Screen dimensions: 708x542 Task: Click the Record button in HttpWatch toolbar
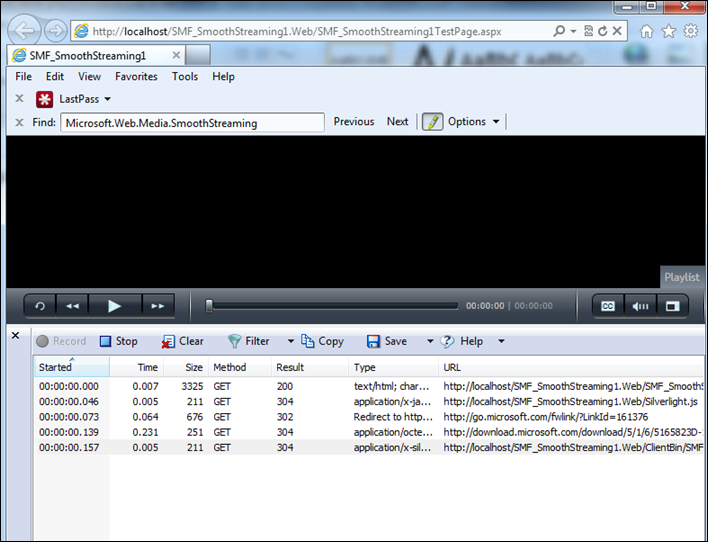click(61, 341)
